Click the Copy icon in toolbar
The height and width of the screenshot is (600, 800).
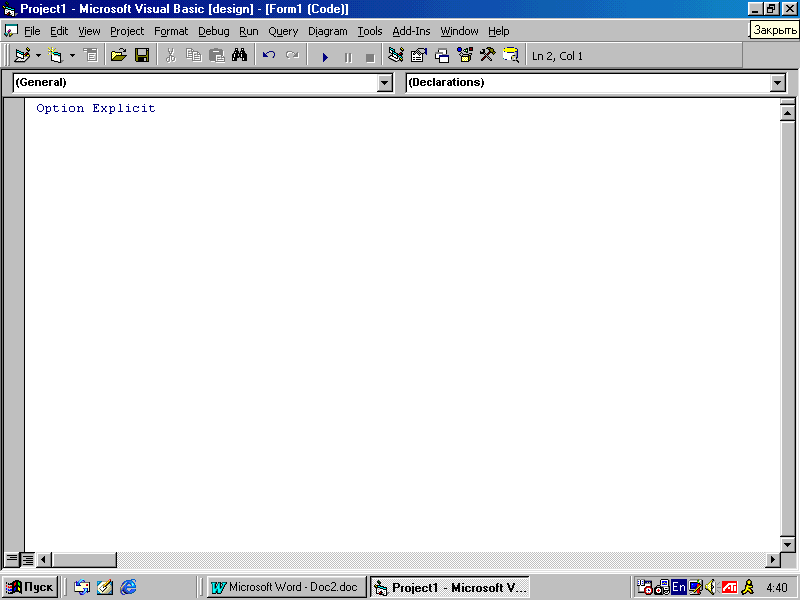point(193,55)
